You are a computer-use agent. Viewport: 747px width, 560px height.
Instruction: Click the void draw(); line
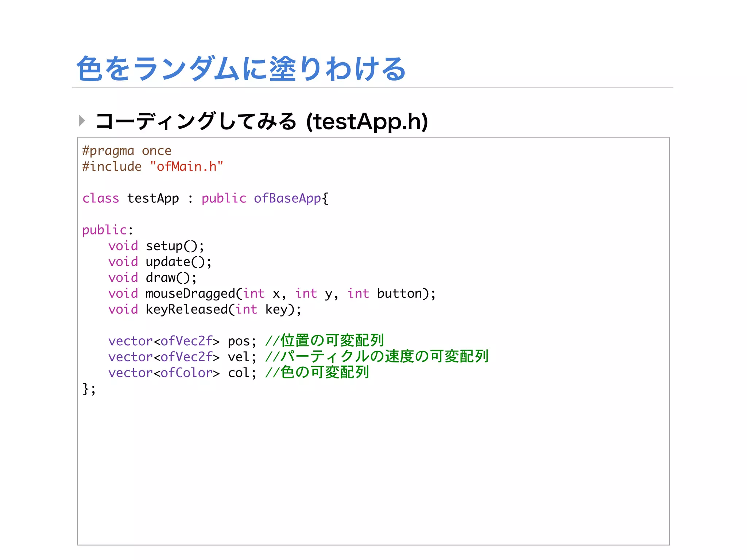(152, 278)
